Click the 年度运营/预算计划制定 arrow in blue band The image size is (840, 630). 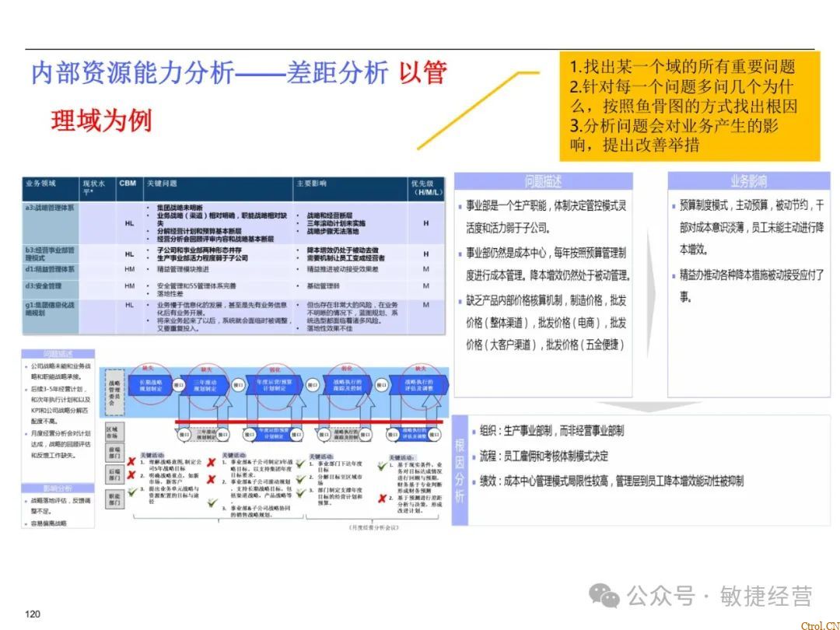272,385
